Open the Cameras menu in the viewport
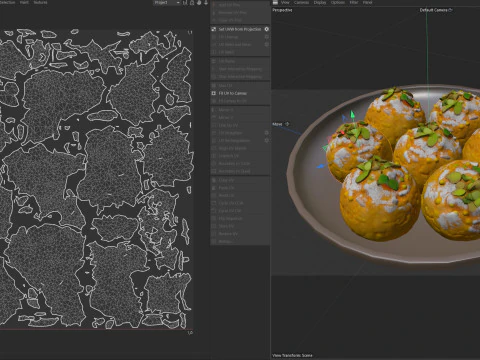This screenshot has height=360, width=480. [301, 2]
